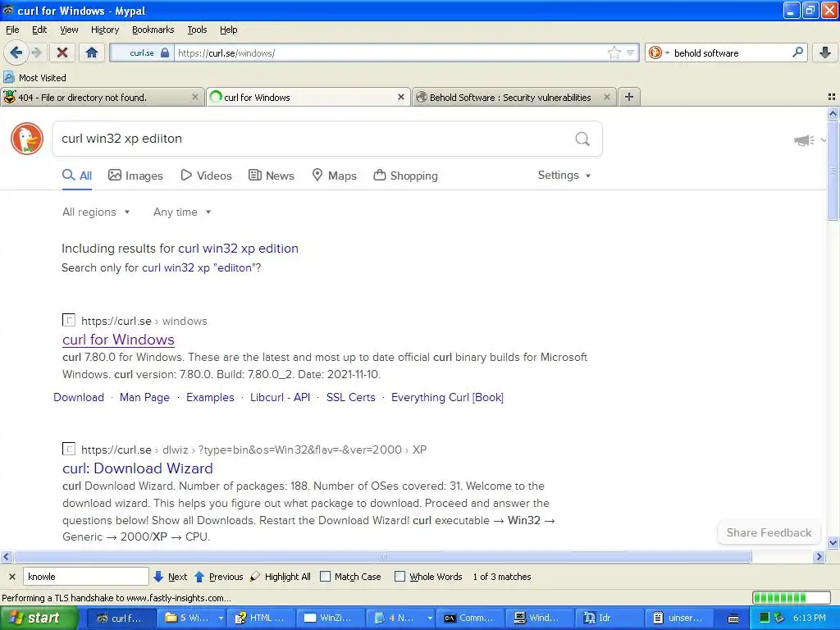Switch to WinZip taskbar item
Viewport: 840px width, 630px height.
pos(328,618)
